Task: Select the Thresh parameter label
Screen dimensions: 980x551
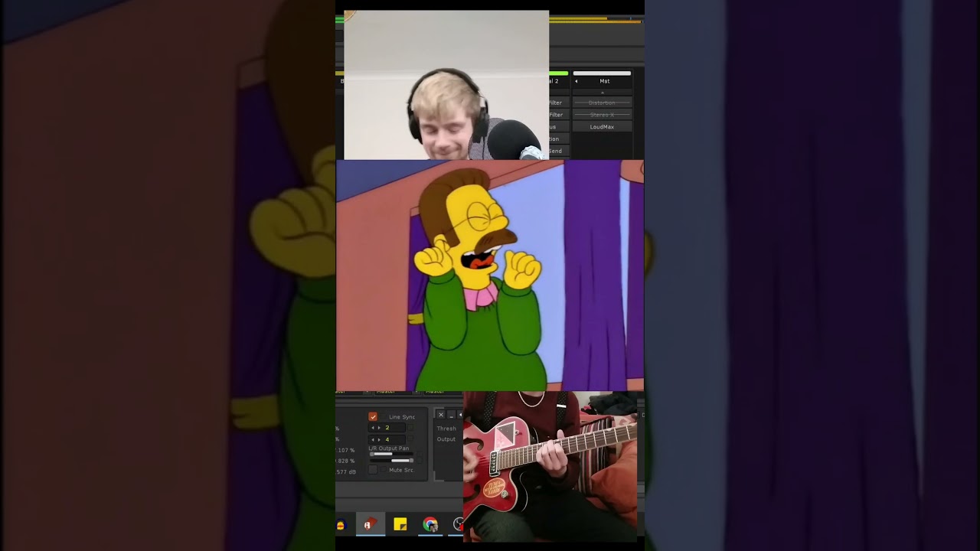Action: [x=446, y=429]
